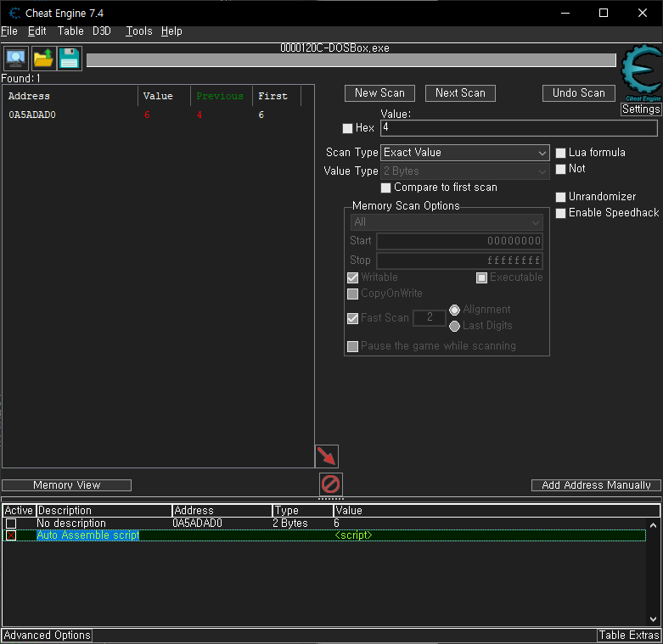Image resolution: width=663 pixels, height=644 pixels.
Task: Open the Table menu
Action: (70, 31)
